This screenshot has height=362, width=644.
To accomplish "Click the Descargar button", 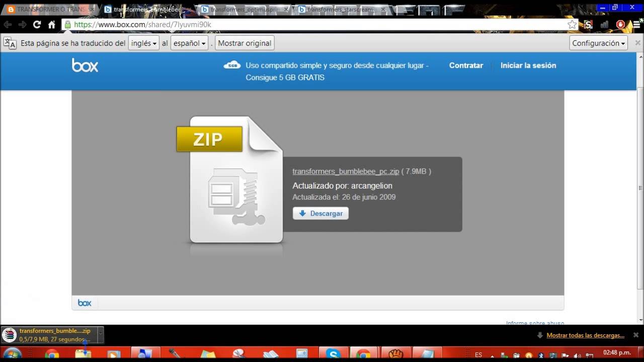I will [x=320, y=213].
